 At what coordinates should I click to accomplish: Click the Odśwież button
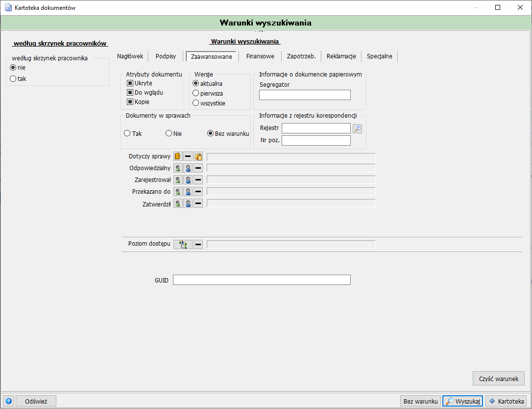[x=36, y=401]
